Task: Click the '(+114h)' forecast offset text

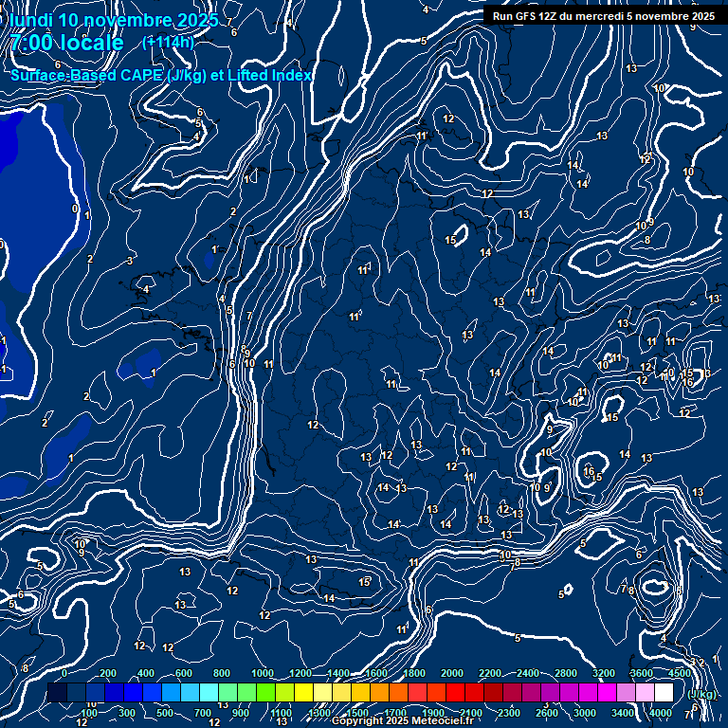Action: (168, 43)
